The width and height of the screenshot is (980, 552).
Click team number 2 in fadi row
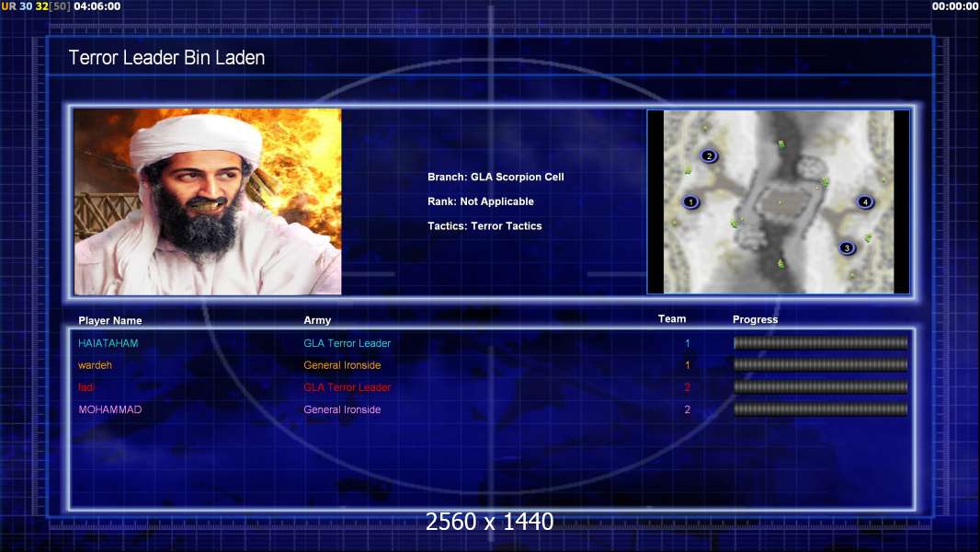coord(687,387)
